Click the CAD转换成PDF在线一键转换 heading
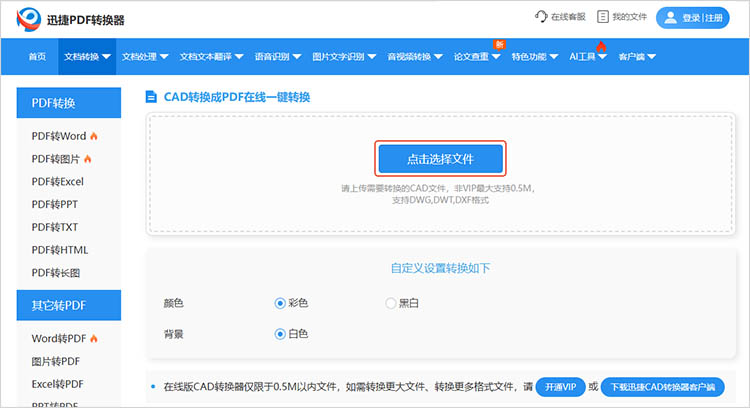 pyautogui.click(x=237, y=97)
